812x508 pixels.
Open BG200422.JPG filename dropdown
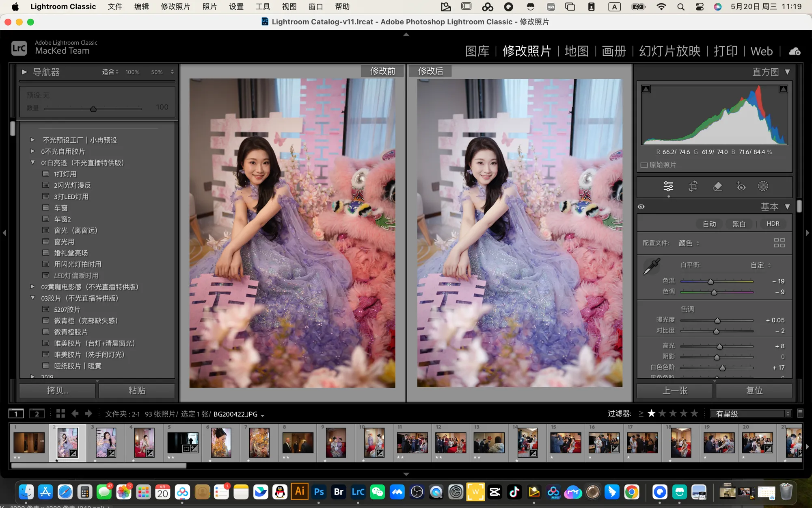coord(239,414)
